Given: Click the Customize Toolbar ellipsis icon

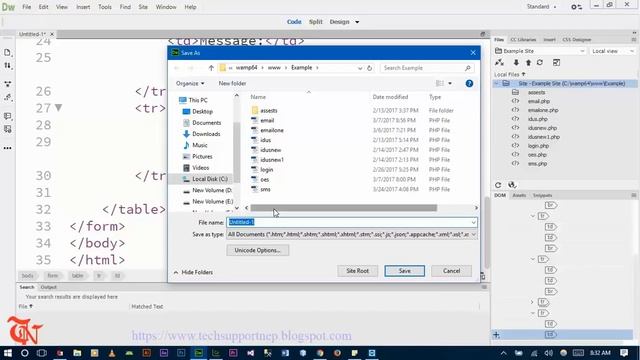Looking at the screenshot, I should 7,148.
